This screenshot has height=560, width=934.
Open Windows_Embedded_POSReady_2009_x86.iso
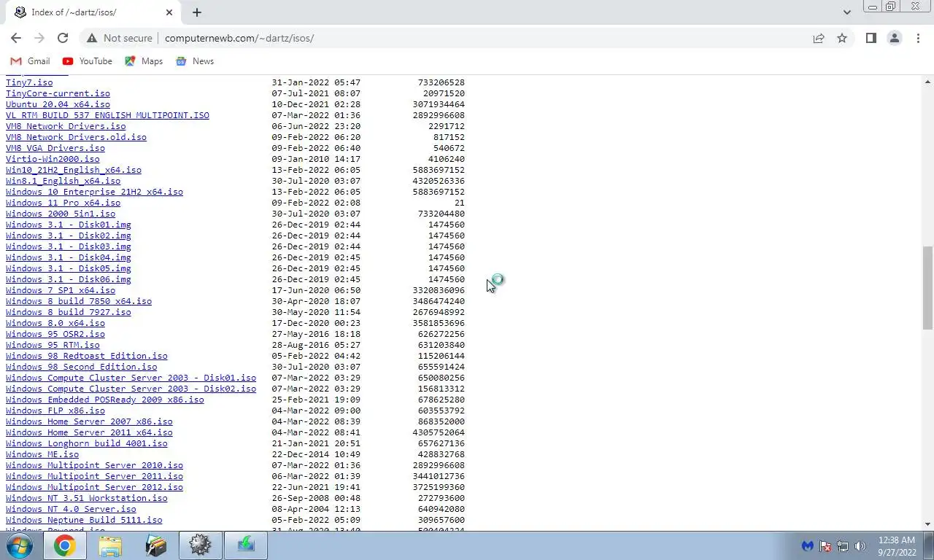(x=105, y=400)
